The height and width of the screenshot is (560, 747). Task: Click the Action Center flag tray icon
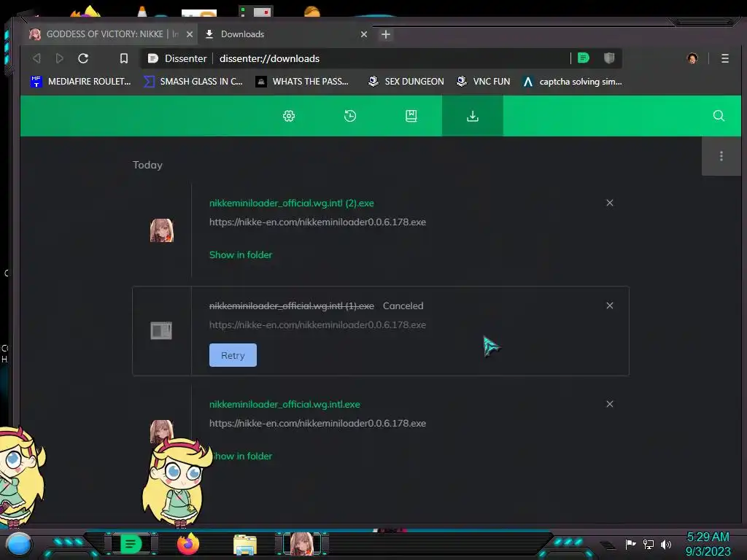631,544
